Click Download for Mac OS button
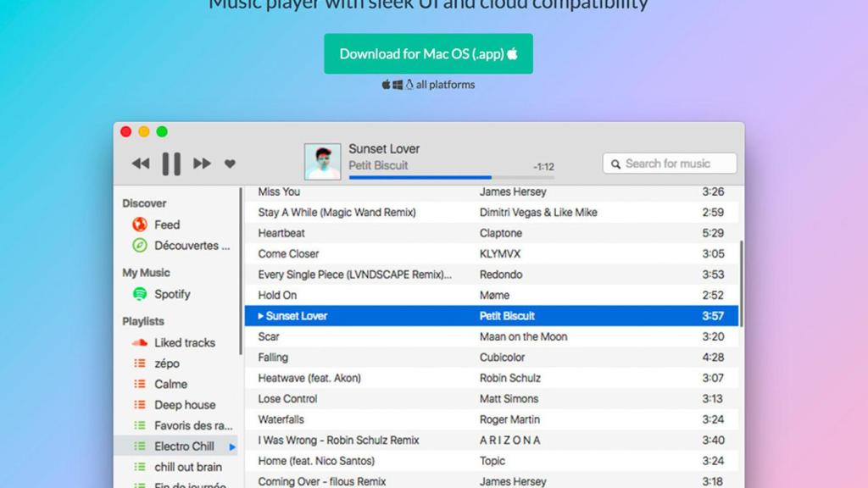Viewport: 868px width, 488px height. [x=428, y=53]
